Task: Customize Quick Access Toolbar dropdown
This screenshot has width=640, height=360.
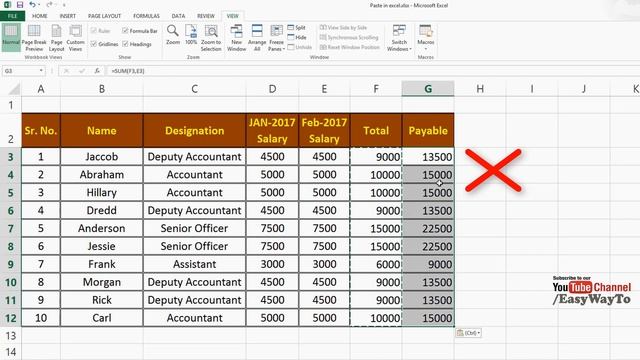Action: tap(64, 5)
